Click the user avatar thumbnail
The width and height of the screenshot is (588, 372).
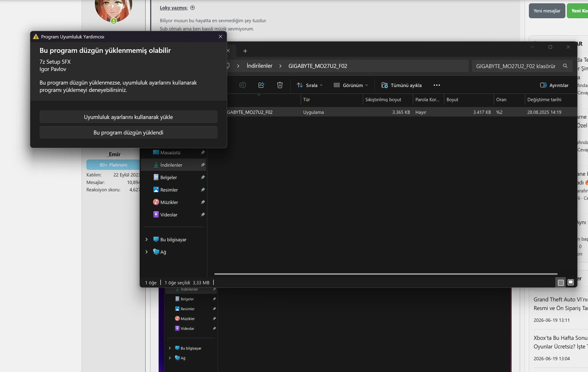(x=114, y=10)
